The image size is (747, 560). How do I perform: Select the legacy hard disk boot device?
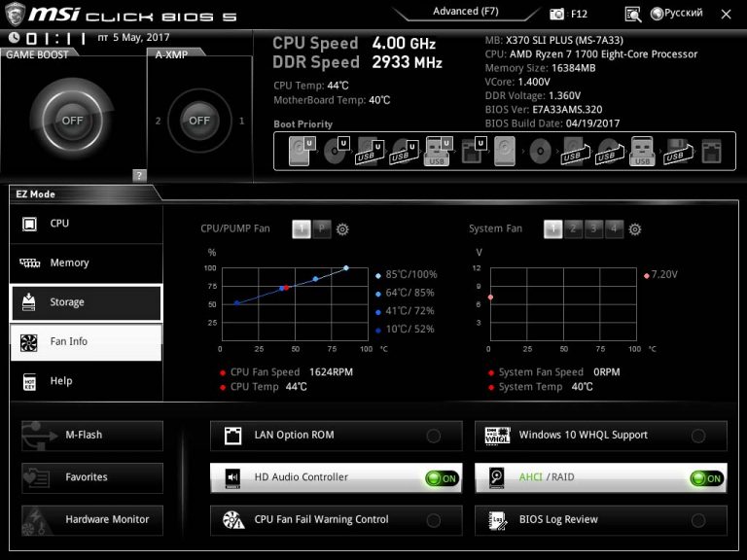tap(505, 152)
